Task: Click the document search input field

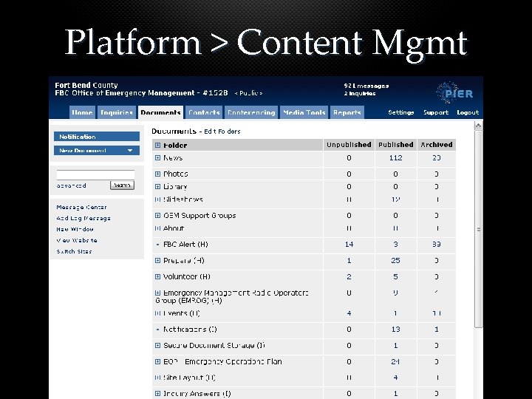Action: pyautogui.click(x=95, y=174)
